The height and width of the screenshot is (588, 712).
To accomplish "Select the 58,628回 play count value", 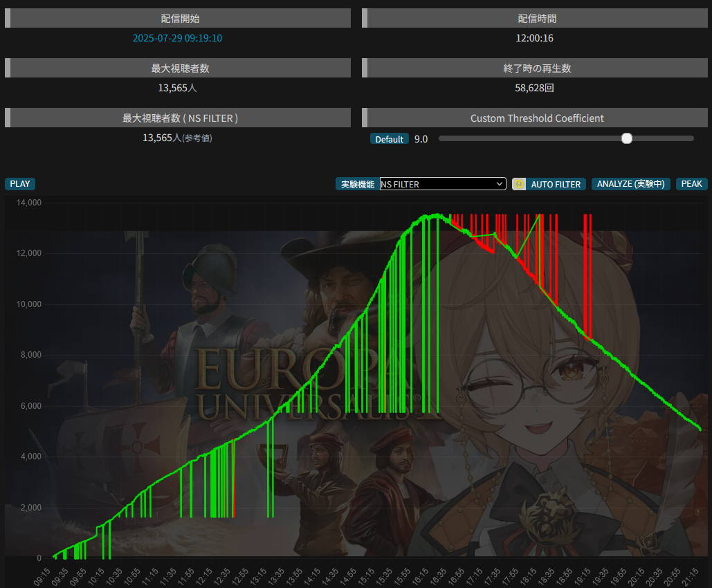I will pos(534,88).
